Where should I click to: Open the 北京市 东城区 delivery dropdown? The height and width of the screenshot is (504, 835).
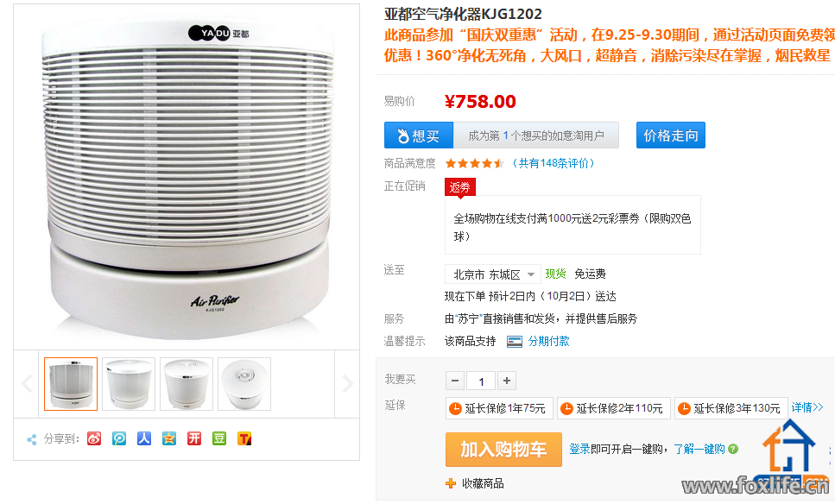point(493,274)
